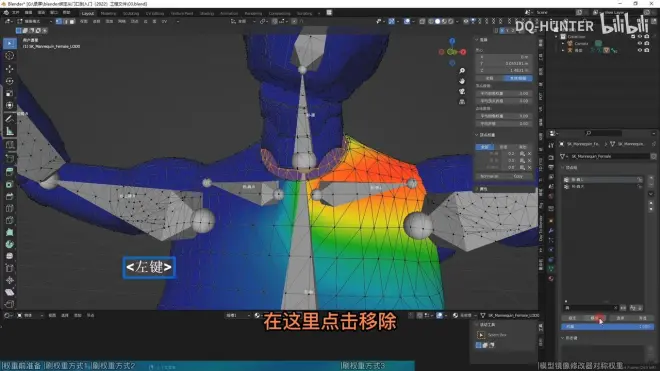The image size is (660, 371).
Task: Activate the Move tool
Action: click(x=10, y=69)
